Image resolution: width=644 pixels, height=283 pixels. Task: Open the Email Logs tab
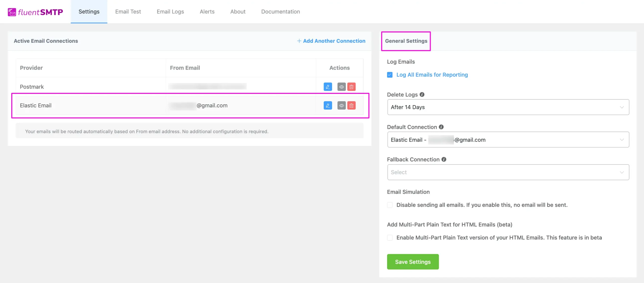[170, 12]
